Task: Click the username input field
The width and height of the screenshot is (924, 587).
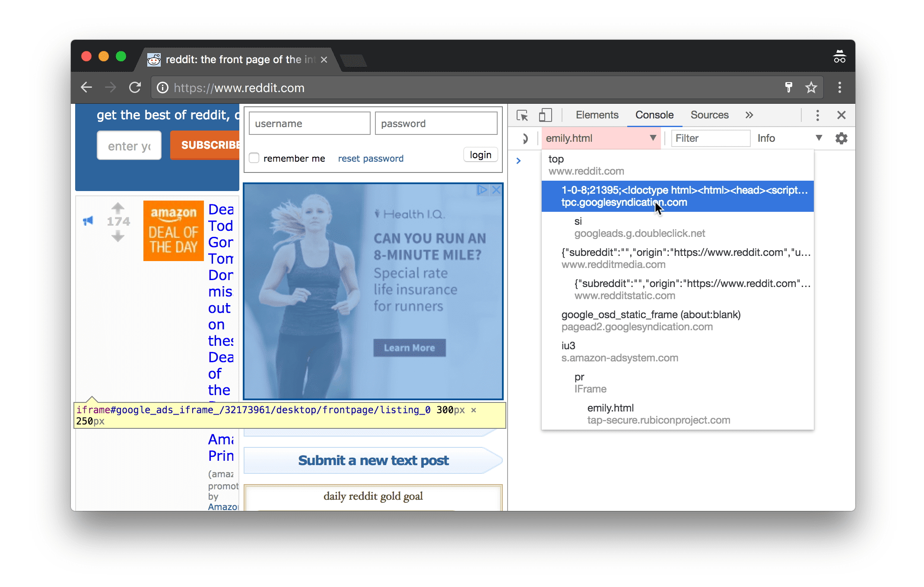Action: pyautogui.click(x=308, y=123)
